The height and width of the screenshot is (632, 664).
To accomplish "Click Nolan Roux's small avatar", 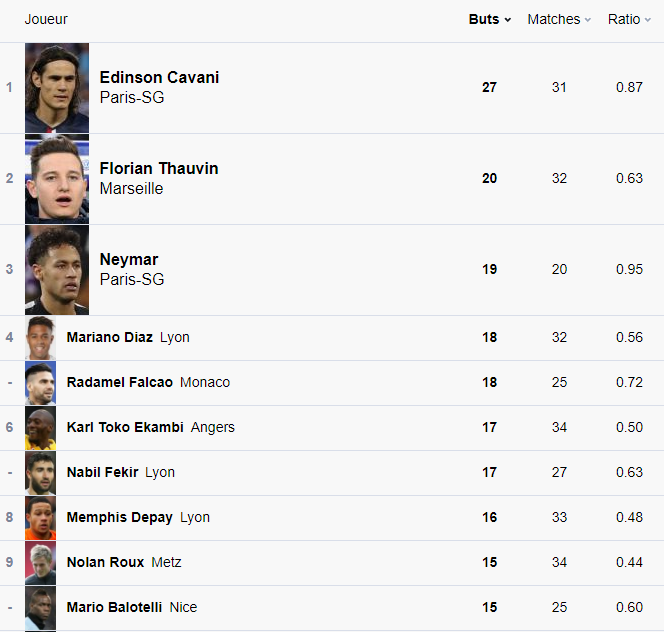I will (41, 563).
